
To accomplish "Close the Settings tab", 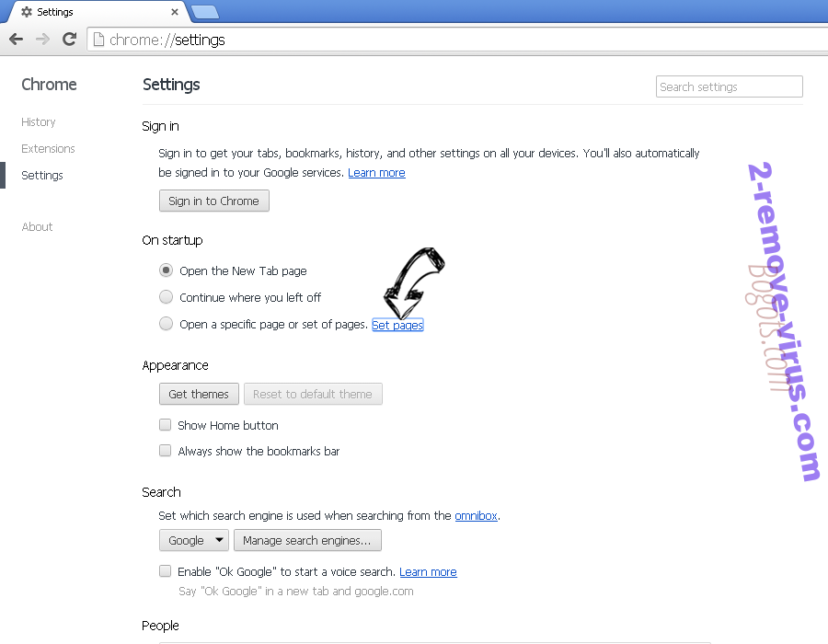I will click(x=175, y=12).
